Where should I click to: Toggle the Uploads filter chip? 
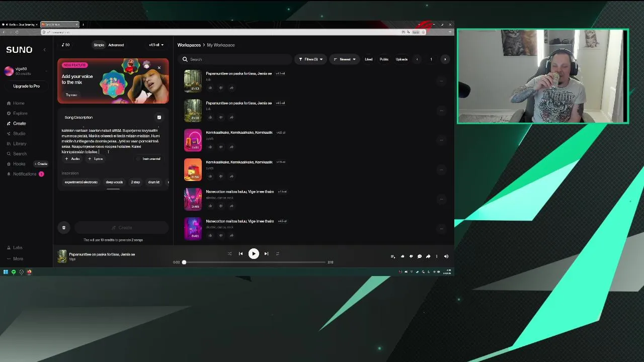tap(401, 59)
